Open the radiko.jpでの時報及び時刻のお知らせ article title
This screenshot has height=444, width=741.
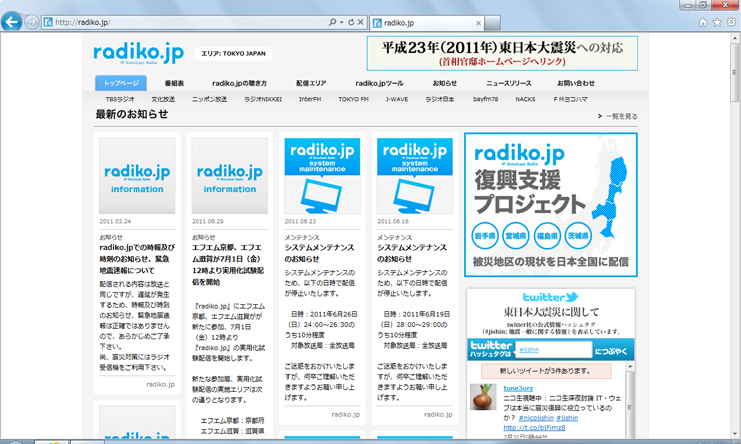[x=137, y=259]
